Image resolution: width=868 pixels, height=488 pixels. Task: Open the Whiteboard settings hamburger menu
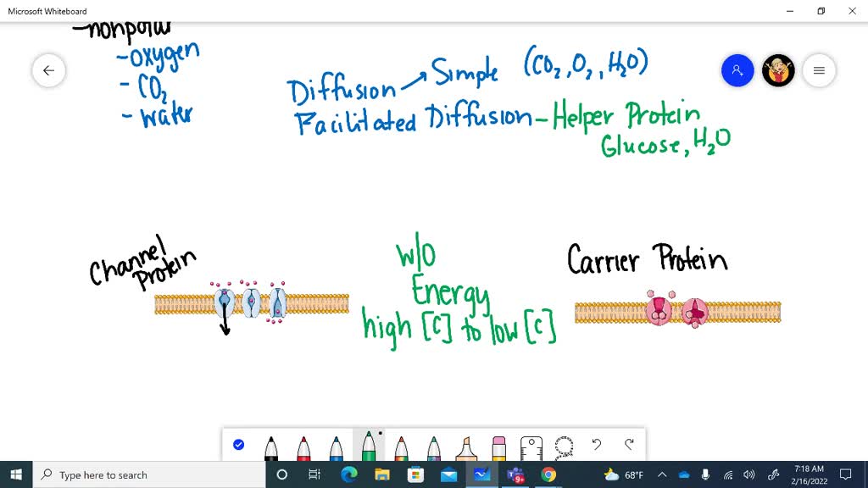click(x=819, y=70)
